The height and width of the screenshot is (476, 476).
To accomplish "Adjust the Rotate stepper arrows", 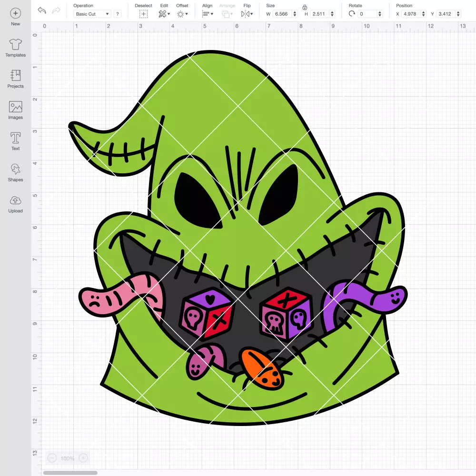I will (x=380, y=14).
